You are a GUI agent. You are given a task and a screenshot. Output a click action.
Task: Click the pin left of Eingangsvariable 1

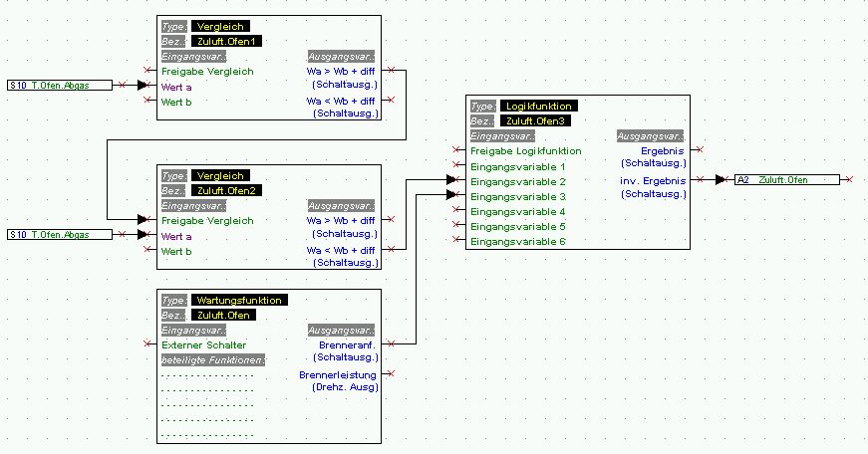(x=456, y=165)
